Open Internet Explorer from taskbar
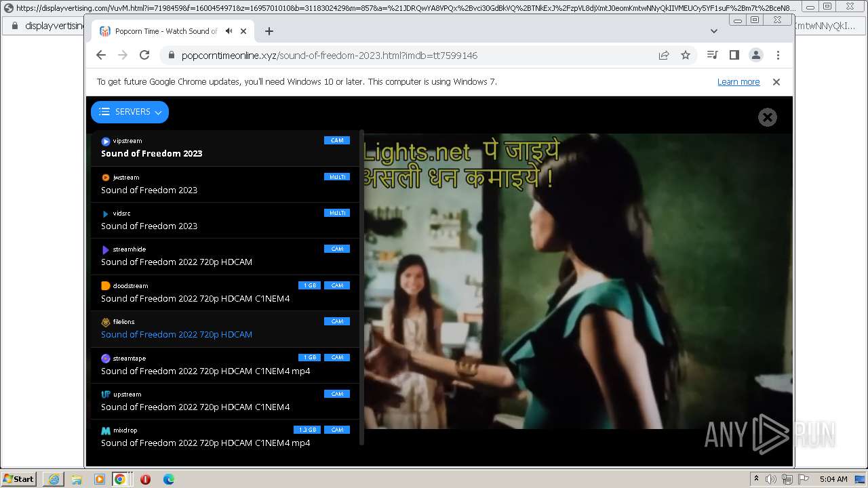Image resolution: width=868 pixels, height=488 pixels. click(54, 479)
